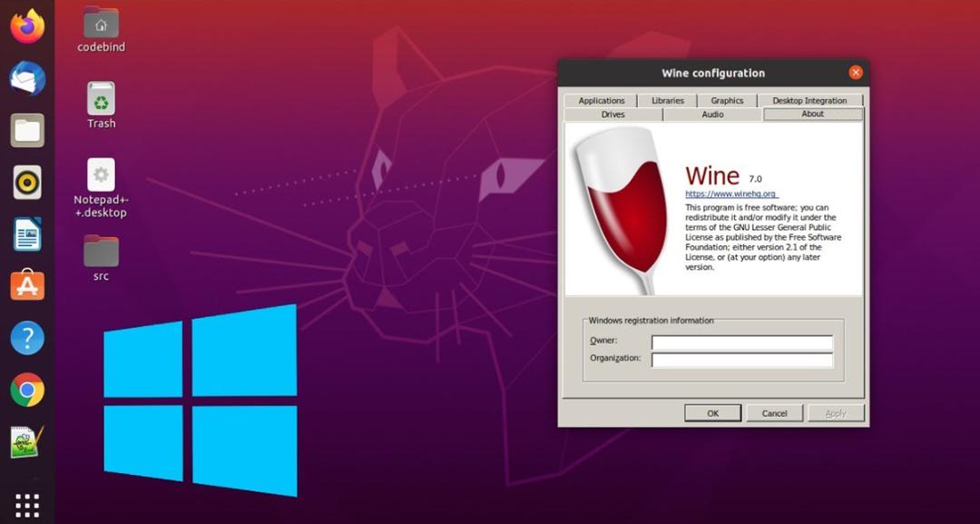The height and width of the screenshot is (524, 980).
Task: Launch Thunderbird mail from the dock
Action: click(27, 79)
